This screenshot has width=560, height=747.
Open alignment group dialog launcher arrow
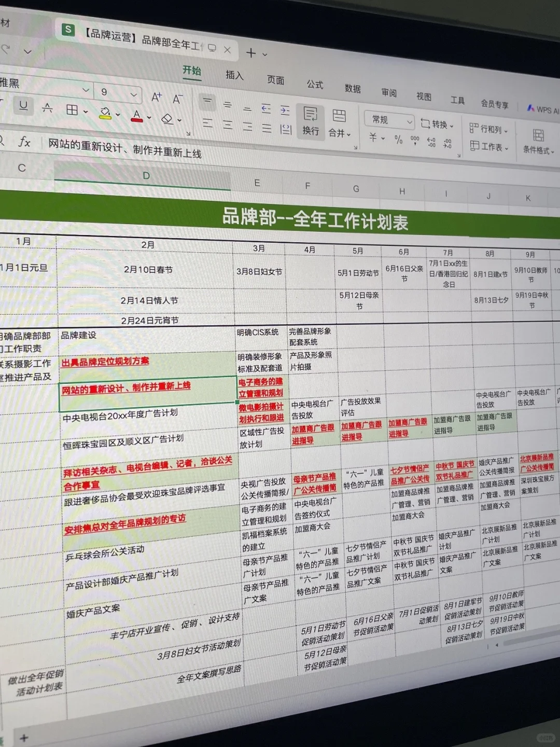(355, 148)
